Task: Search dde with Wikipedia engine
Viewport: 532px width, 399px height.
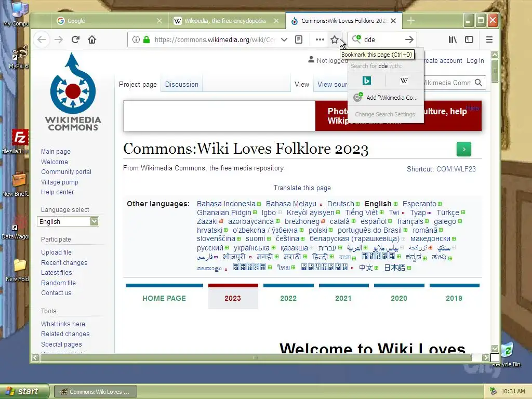Action: coord(404,81)
